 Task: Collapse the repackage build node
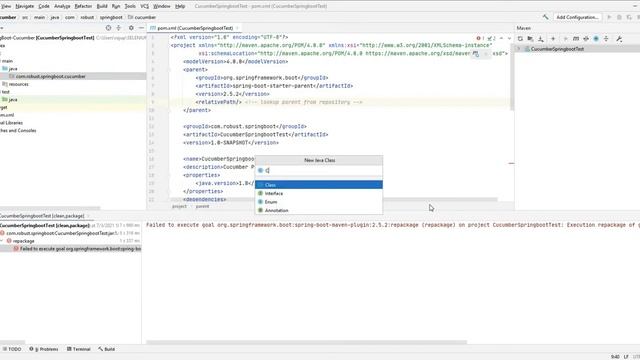[2, 241]
